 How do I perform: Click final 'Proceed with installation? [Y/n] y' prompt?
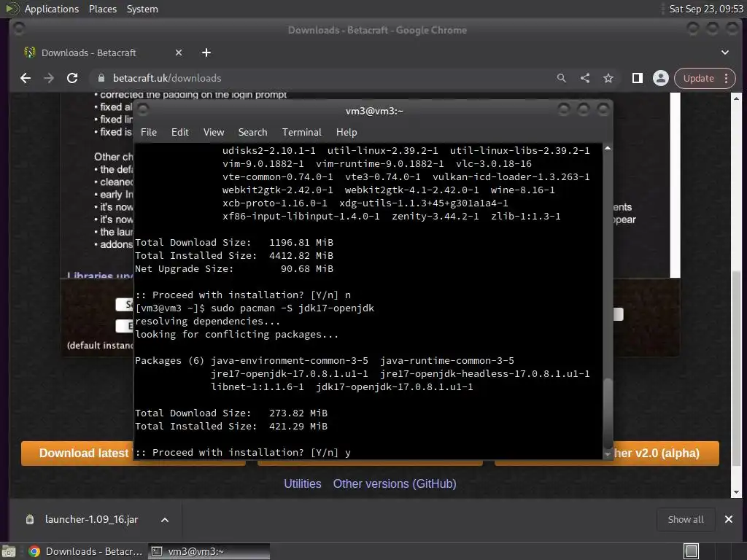243,452
